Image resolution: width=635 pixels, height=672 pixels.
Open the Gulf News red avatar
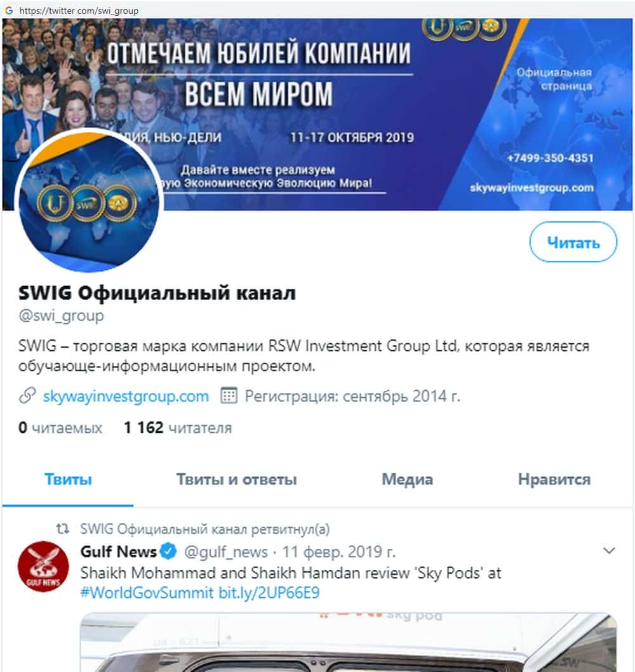[x=43, y=566]
